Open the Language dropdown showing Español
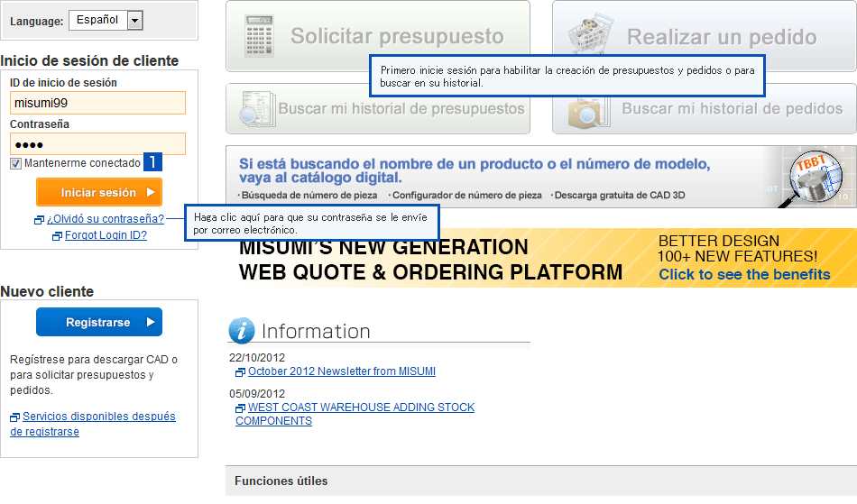 click(106, 20)
